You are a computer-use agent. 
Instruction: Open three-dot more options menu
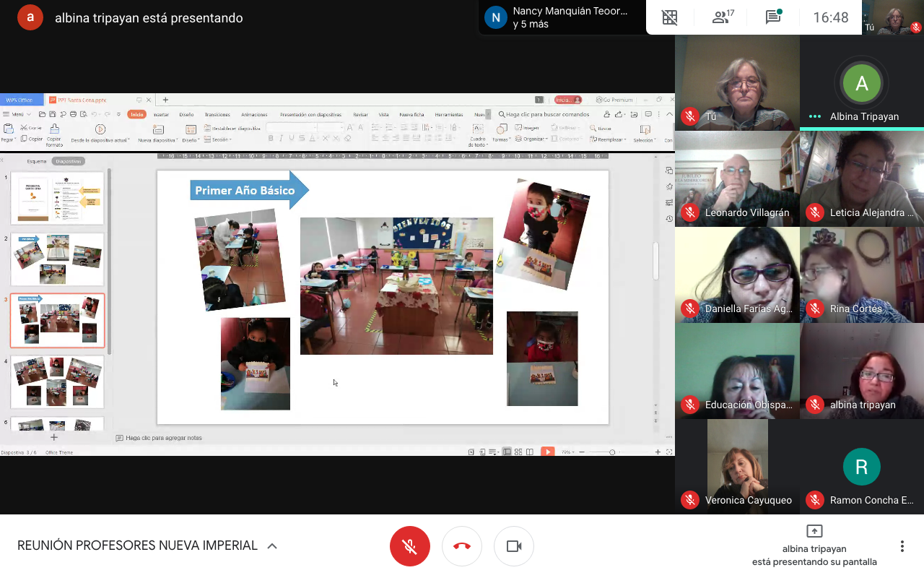[902, 546]
